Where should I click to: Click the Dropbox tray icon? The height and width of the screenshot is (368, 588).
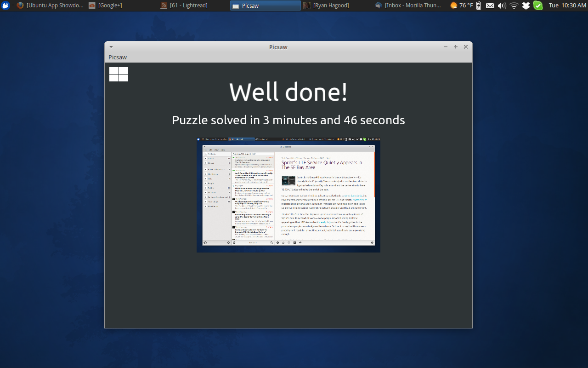coord(526,5)
